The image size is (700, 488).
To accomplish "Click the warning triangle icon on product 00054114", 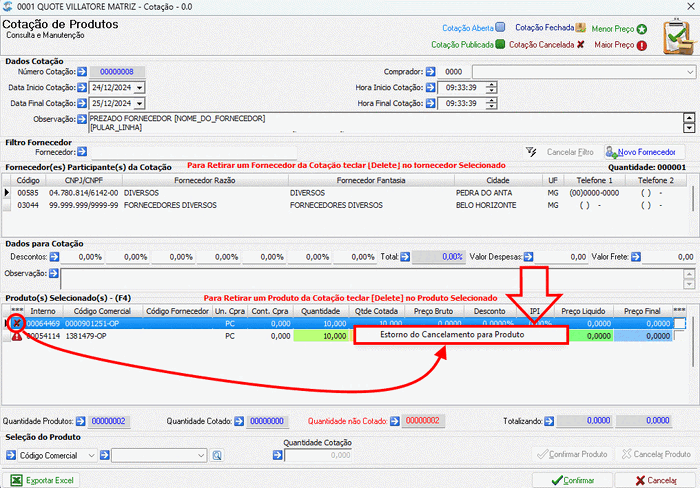I will coord(17,336).
